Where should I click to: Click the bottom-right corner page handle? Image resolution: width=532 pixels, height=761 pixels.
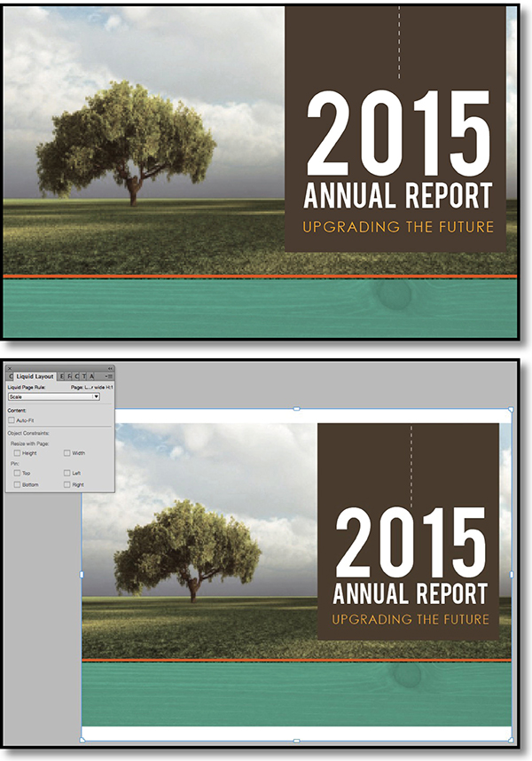[511, 741]
